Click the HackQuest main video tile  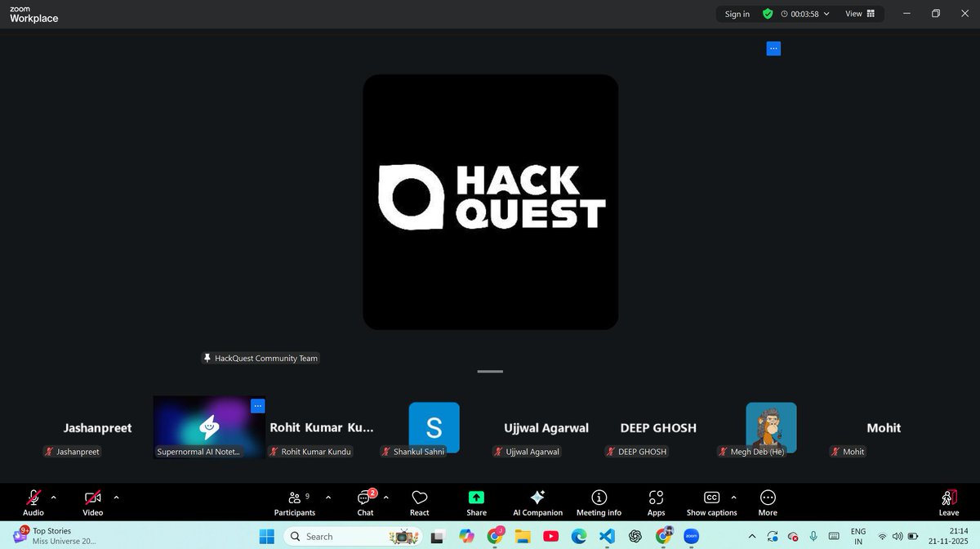(490, 202)
